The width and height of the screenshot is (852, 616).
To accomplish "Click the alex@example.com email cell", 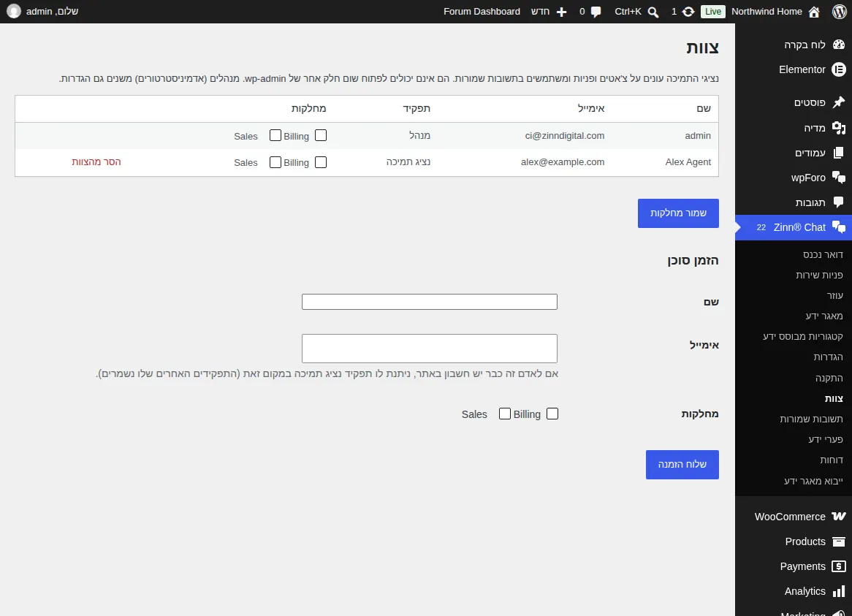I will point(563,162).
